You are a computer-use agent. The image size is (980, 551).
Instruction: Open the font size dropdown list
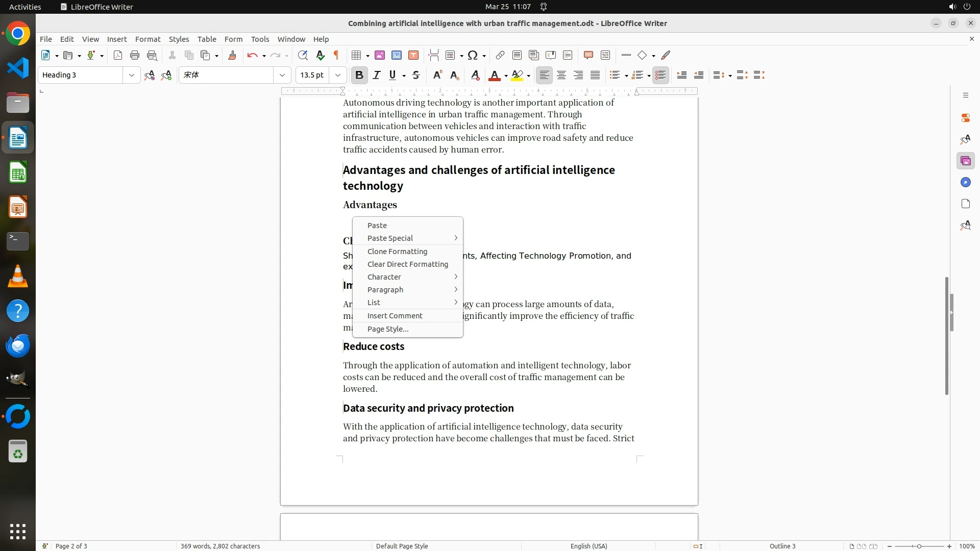pyautogui.click(x=338, y=75)
